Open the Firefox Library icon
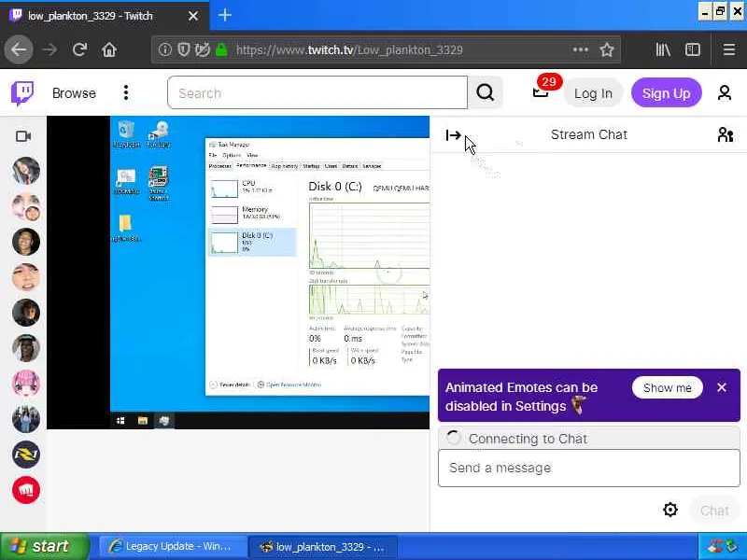The image size is (747, 560). click(663, 49)
